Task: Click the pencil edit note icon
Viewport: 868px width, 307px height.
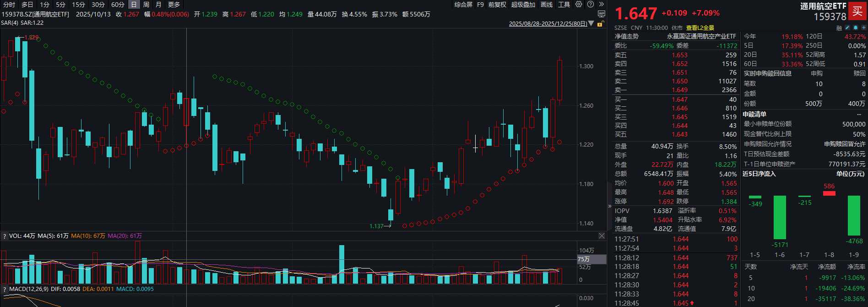Action: 847,28
